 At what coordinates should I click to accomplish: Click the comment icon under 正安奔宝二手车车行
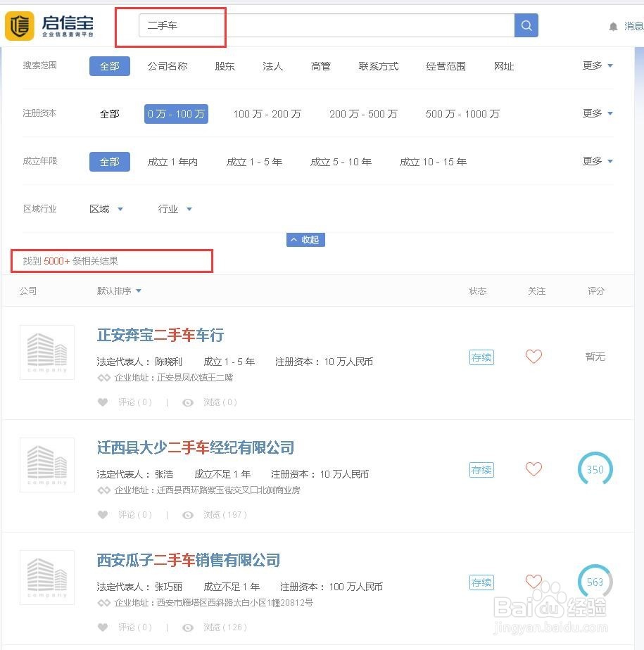[x=103, y=402]
